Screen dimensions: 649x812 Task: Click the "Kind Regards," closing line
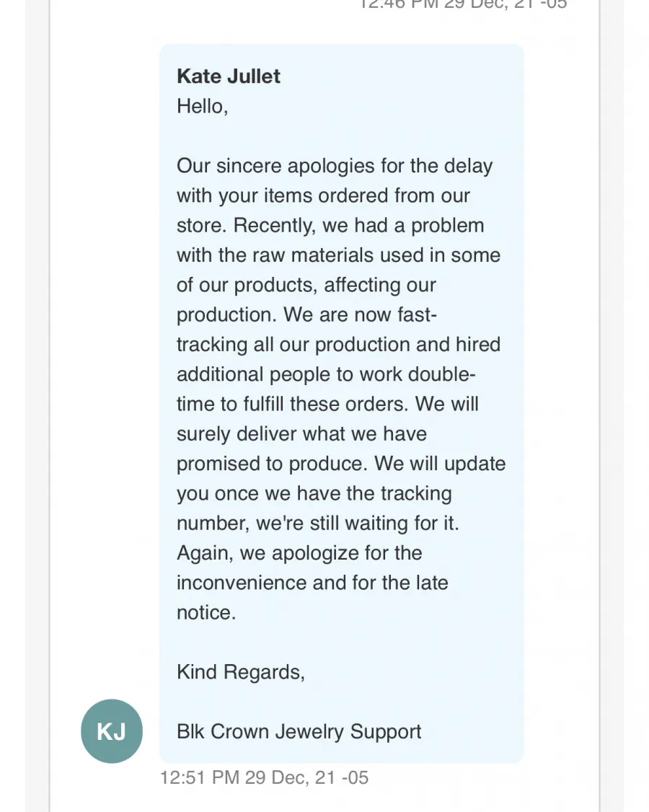pos(241,672)
